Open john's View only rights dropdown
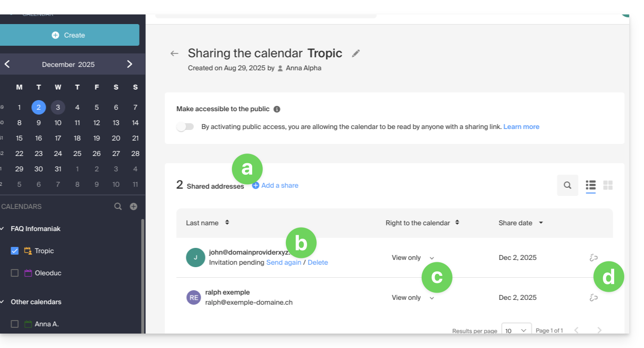Screen dimensions: 644x348 tap(413, 258)
